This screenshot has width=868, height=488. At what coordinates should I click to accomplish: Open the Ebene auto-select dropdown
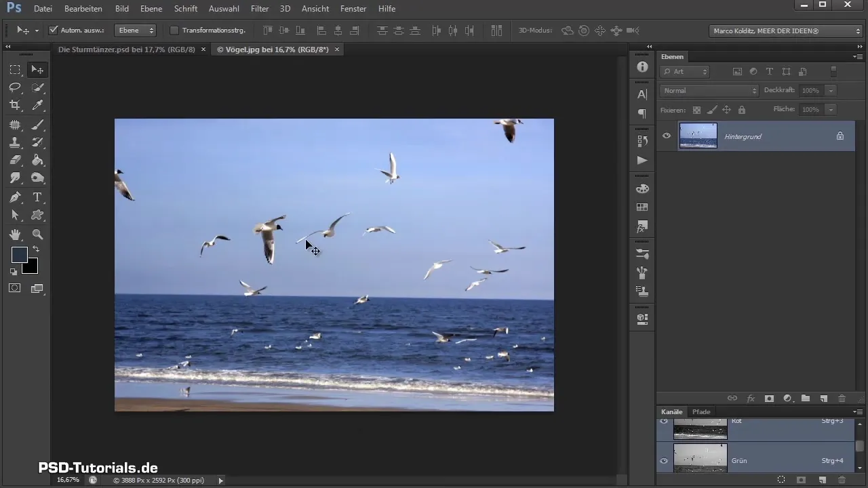(x=134, y=30)
